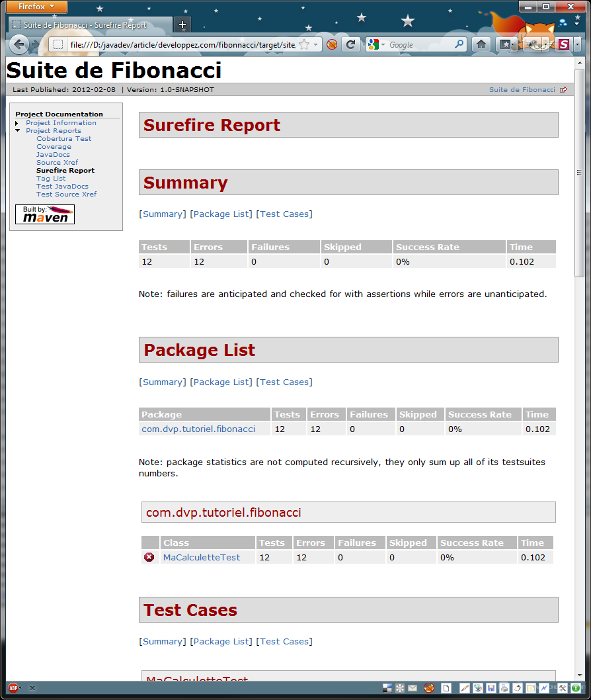
Task: Open a new tab with the plus button
Action: (182, 24)
